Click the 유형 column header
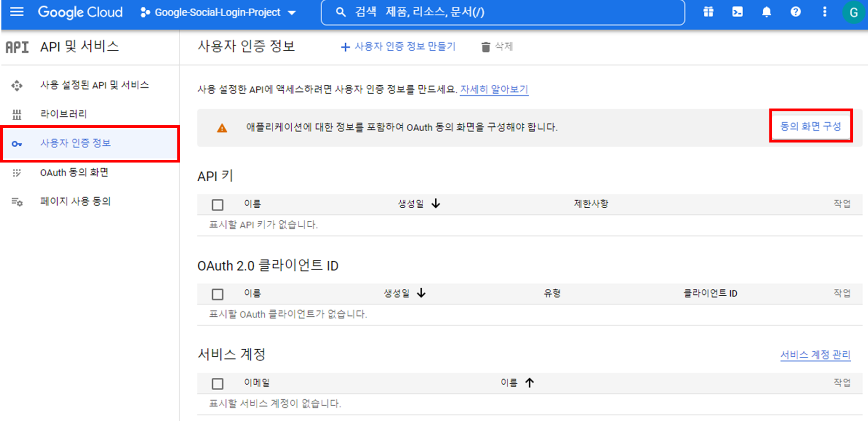Screen dimensions: 868x421 coord(552,293)
